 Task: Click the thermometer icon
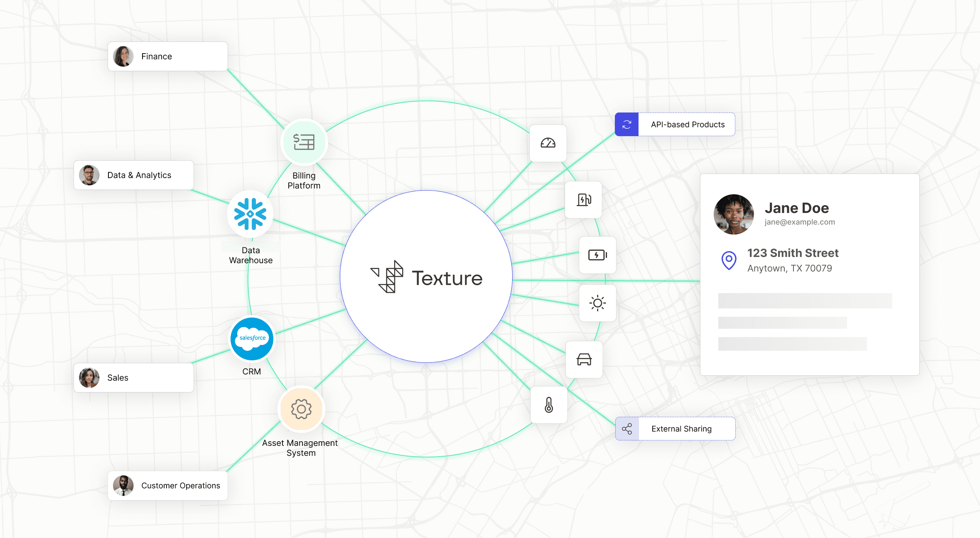(x=548, y=405)
